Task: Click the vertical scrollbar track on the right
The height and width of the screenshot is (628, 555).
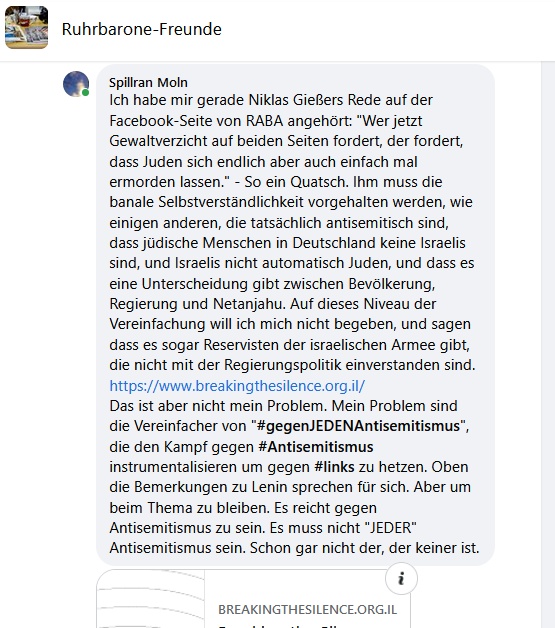Action: click(548, 344)
